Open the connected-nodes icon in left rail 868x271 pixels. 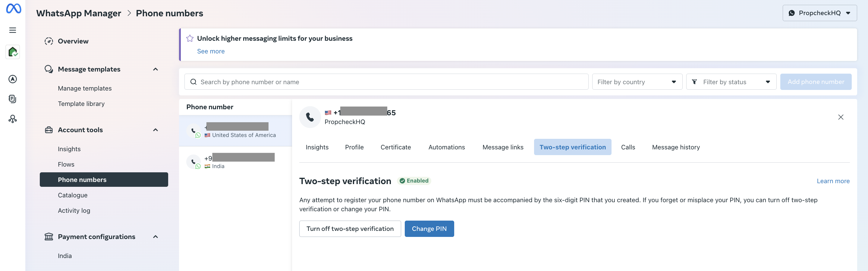point(12,119)
